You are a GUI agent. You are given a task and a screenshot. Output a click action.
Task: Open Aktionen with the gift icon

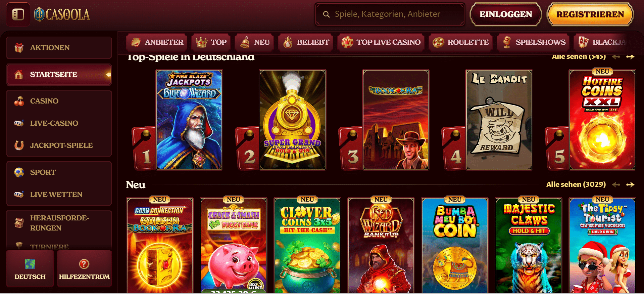click(19, 48)
